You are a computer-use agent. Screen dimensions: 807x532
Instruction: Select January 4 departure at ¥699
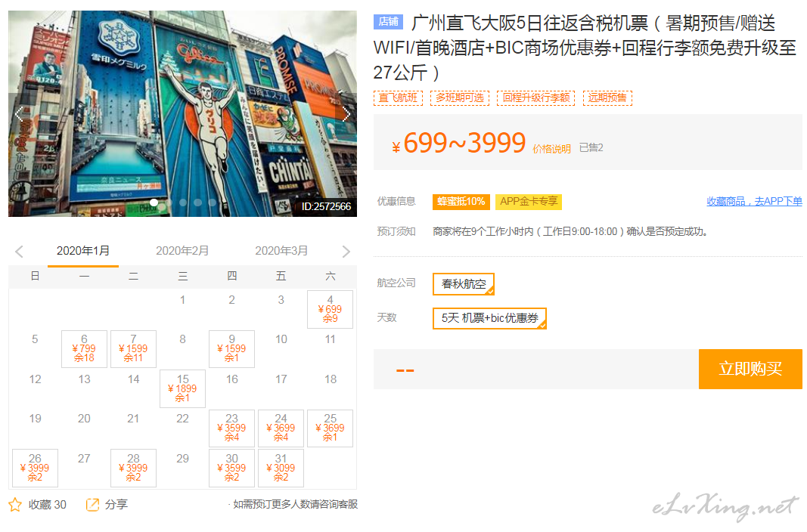[x=330, y=309]
